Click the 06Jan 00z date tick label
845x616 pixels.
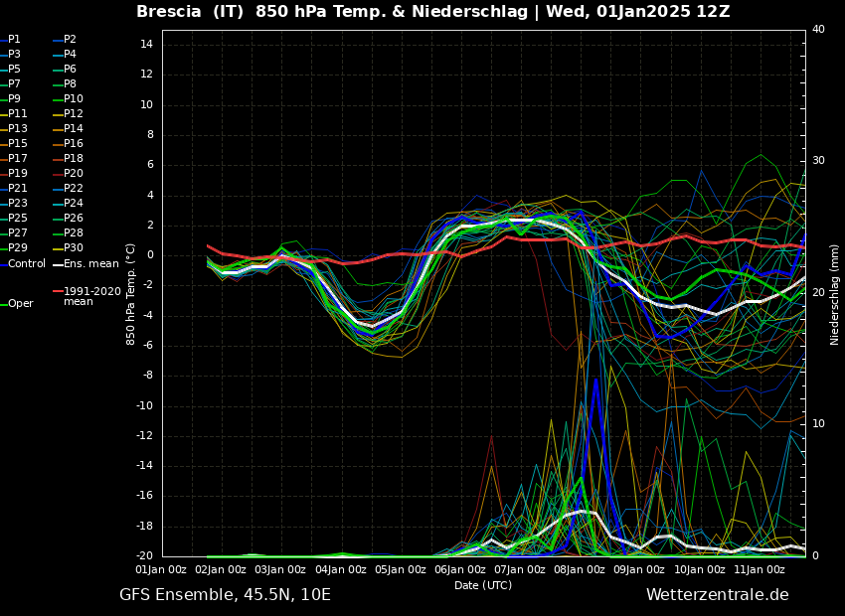pyautogui.click(x=460, y=569)
